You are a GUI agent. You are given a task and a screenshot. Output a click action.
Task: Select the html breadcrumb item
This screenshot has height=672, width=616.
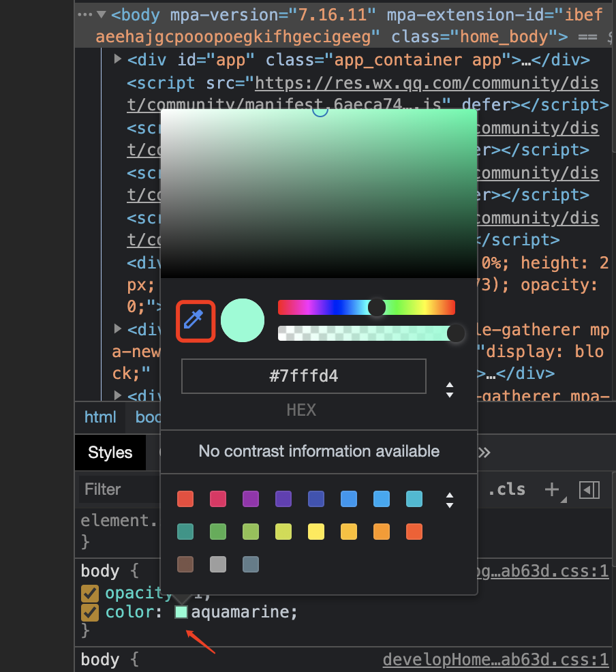(x=100, y=417)
